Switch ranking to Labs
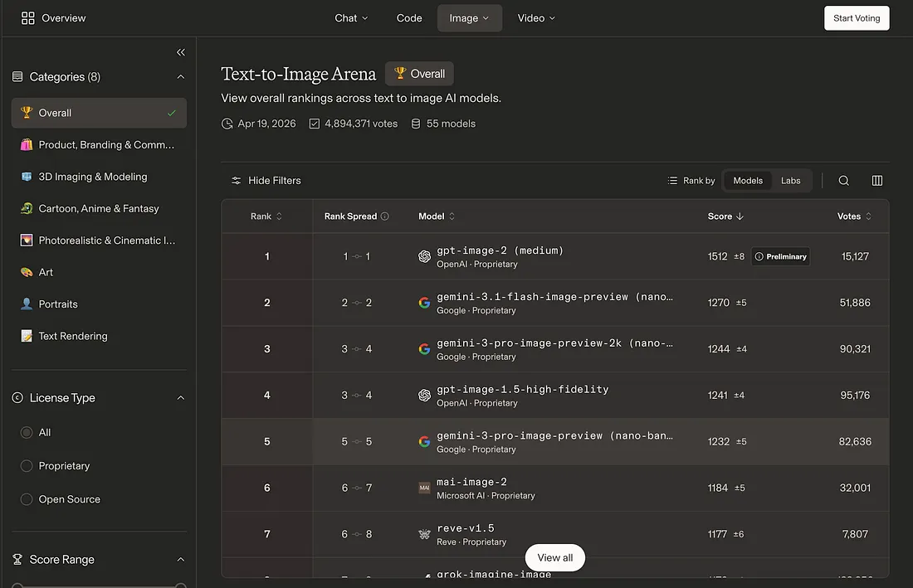This screenshot has height=588, width=913. [791, 181]
